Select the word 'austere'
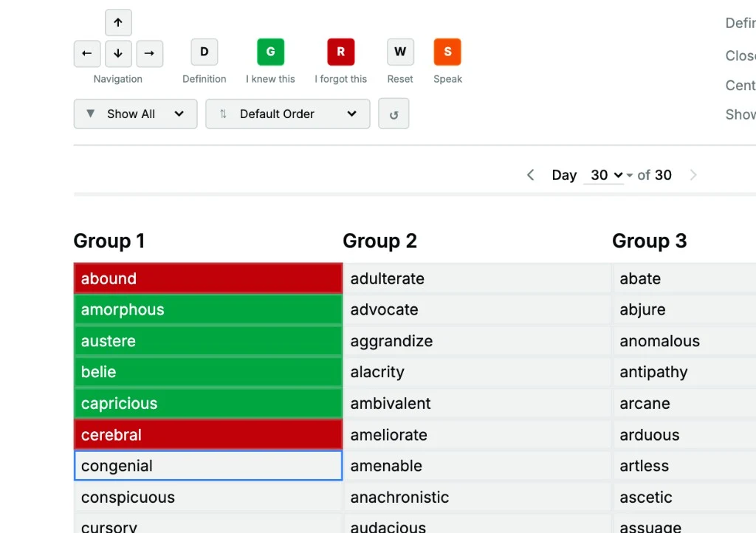The width and height of the screenshot is (756, 533). click(x=208, y=341)
